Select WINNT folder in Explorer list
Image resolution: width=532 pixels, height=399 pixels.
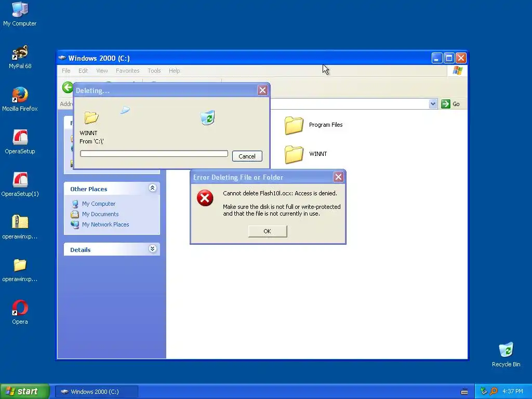294,154
